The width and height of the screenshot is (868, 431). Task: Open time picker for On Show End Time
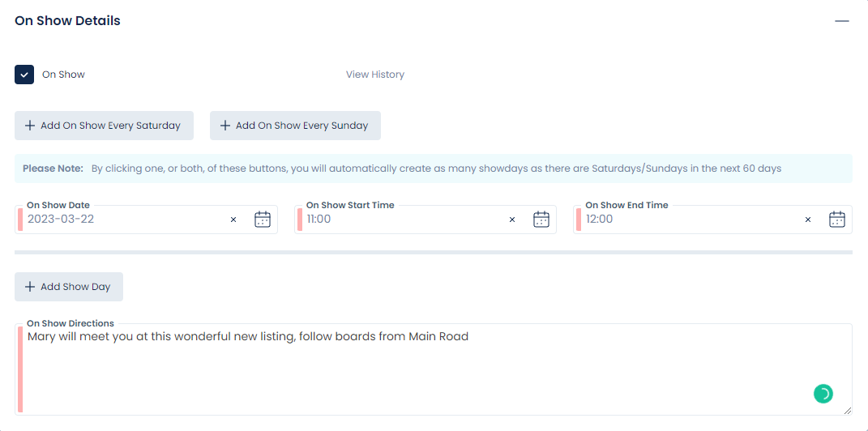coord(837,220)
